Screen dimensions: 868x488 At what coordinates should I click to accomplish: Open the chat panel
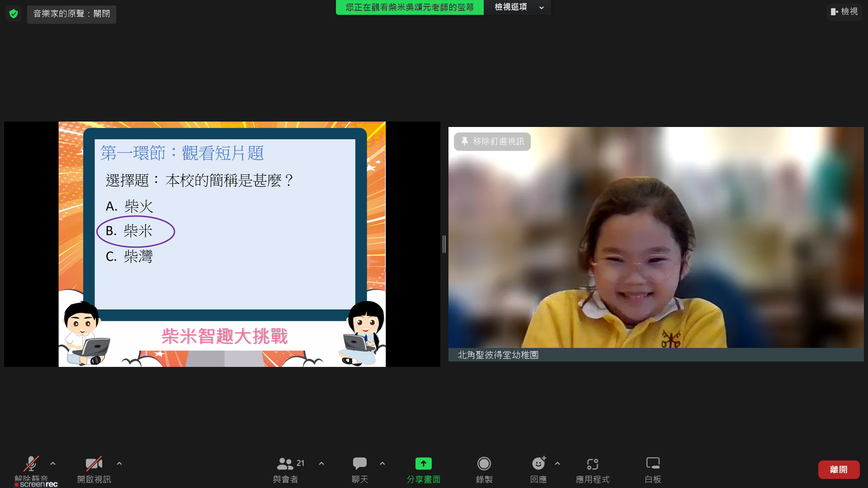(x=360, y=464)
